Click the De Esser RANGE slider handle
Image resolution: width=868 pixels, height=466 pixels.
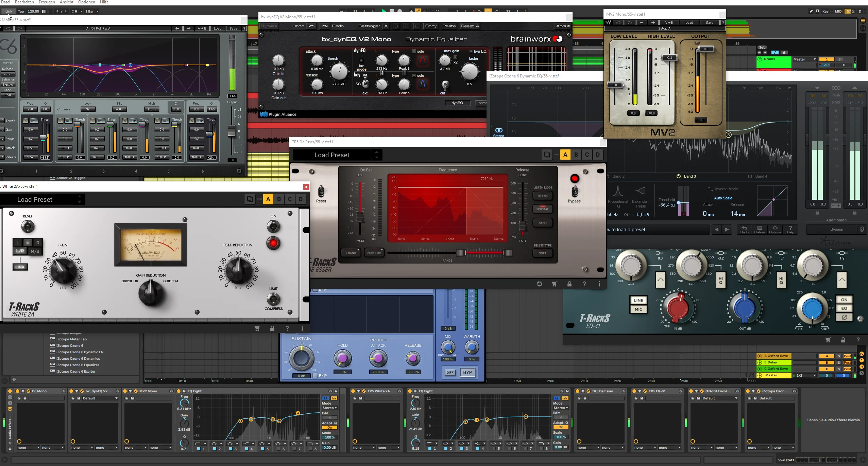pyautogui.click(x=461, y=253)
